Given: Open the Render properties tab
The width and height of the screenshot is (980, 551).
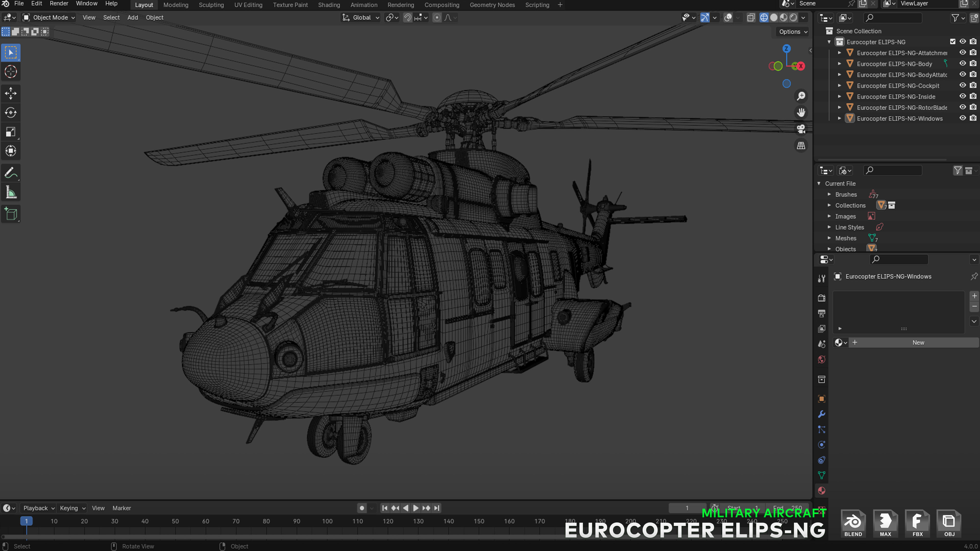Looking at the screenshot, I should [821, 298].
